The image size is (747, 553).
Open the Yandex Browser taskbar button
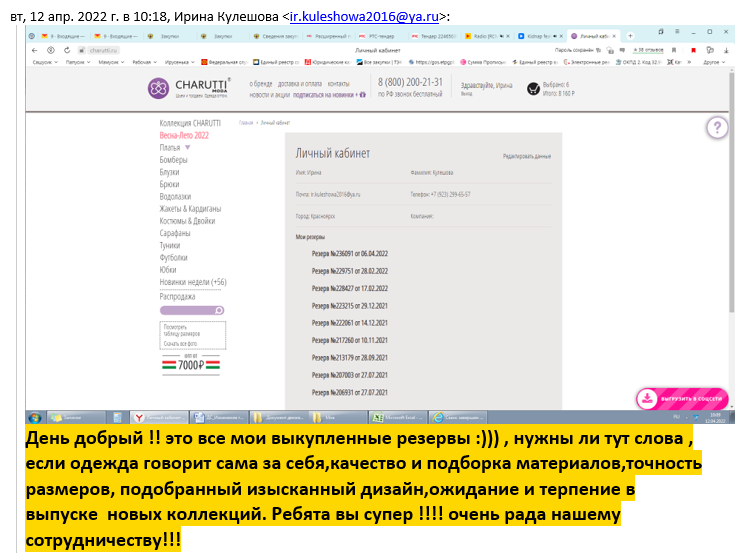pyautogui.click(x=160, y=418)
